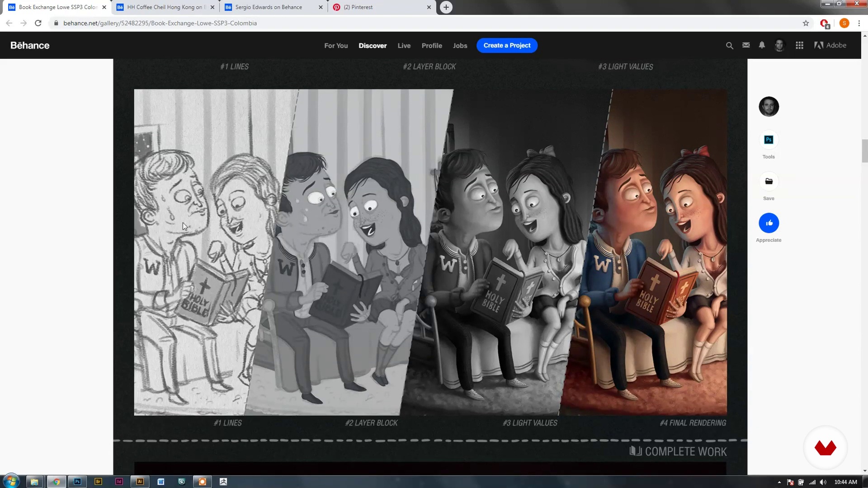Screen dimensions: 868x488
Task: Open the orange recorder app in taskbar
Action: [x=202, y=482]
